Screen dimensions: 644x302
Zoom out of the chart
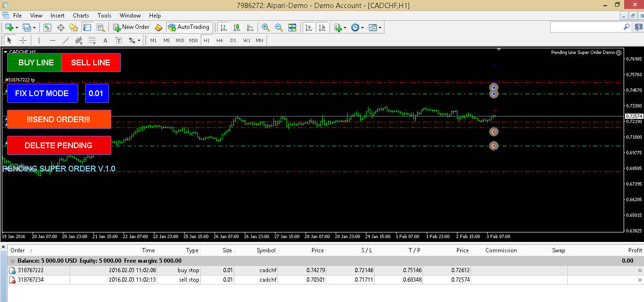click(x=279, y=27)
